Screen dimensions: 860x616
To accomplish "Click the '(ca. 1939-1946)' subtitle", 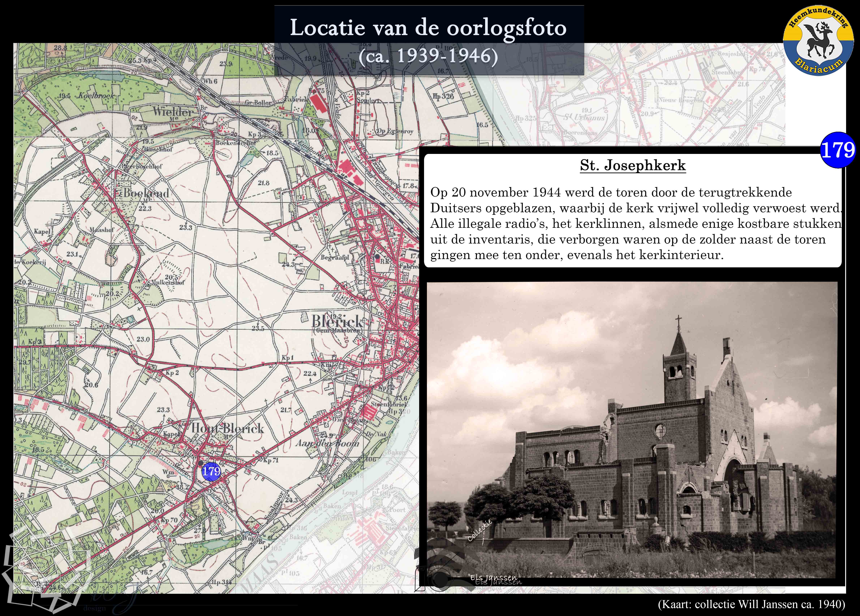I will click(428, 57).
